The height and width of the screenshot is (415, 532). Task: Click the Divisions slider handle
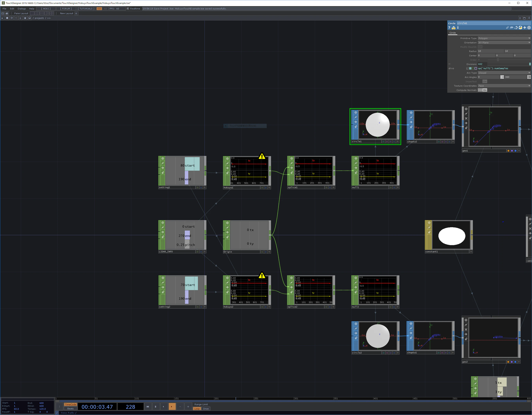(530, 64)
